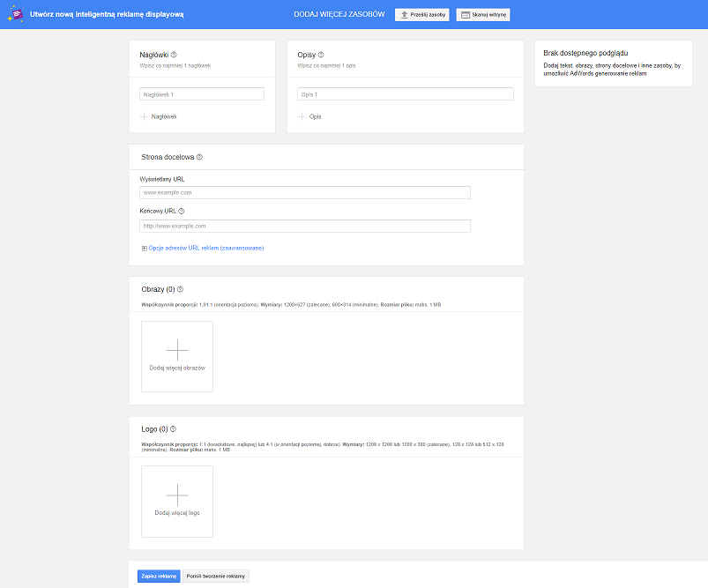
Task: Save the ad with Zapisz reklamę
Action: tap(158, 575)
